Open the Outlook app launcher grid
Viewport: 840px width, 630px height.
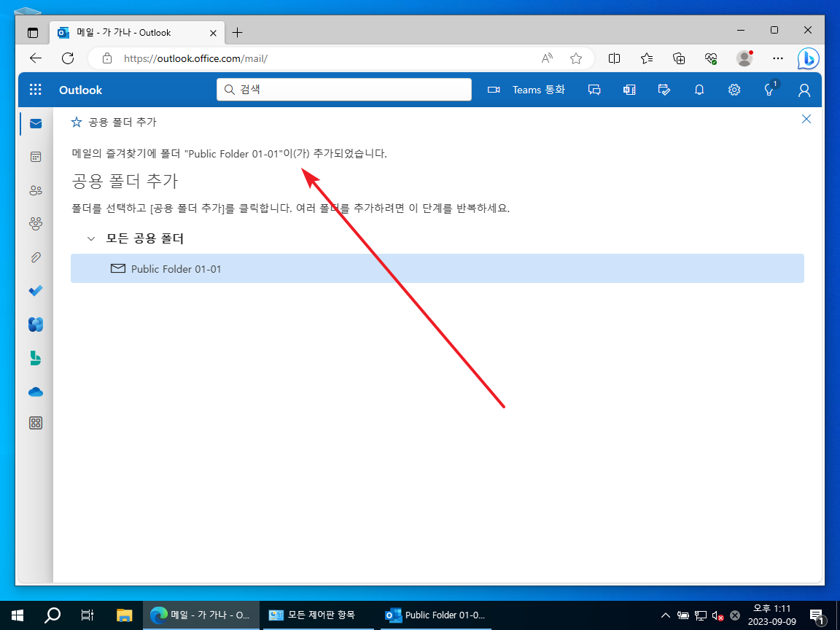35,90
